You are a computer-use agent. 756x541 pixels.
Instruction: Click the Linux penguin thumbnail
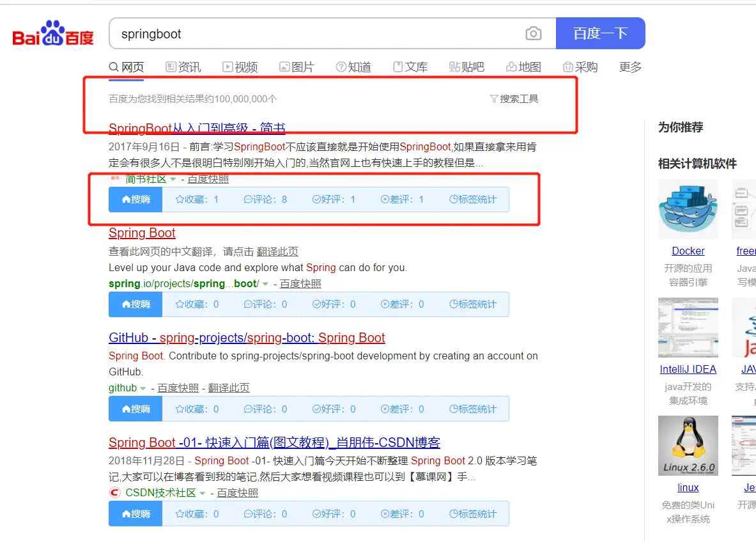pyautogui.click(x=688, y=446)
